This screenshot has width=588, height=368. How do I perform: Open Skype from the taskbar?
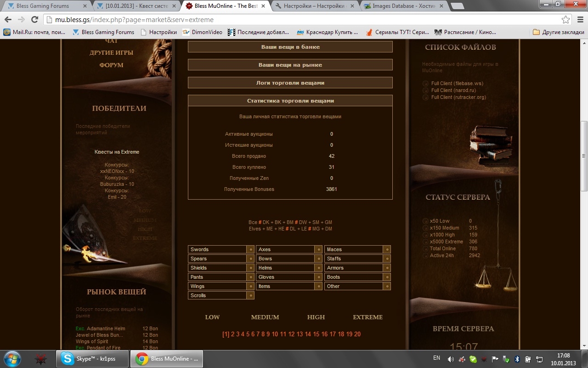[92, 359]
